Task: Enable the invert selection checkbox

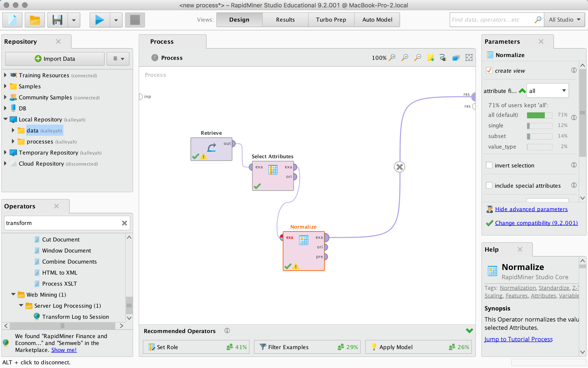Action: point(489,165)
